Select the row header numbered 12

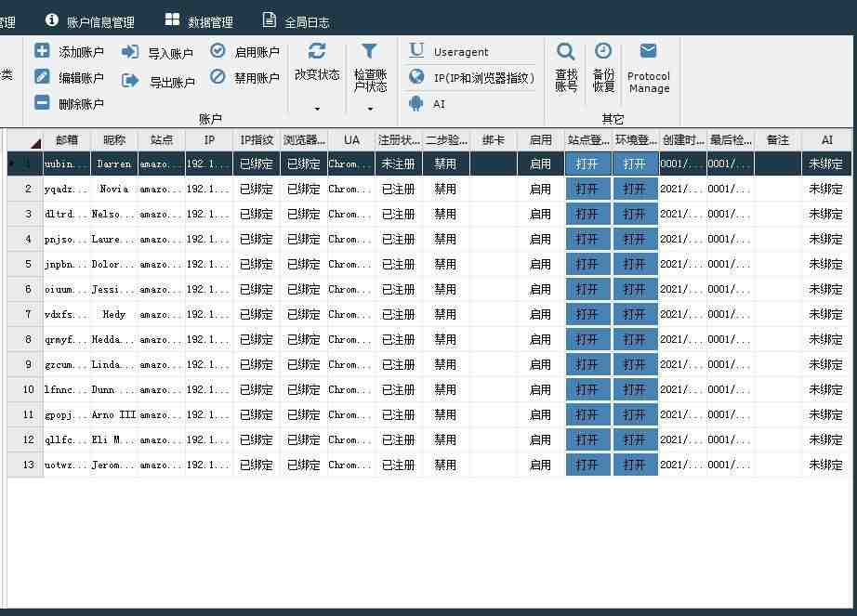[x=25, y=439]
